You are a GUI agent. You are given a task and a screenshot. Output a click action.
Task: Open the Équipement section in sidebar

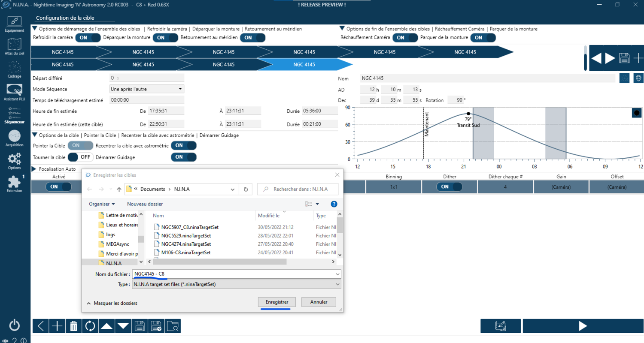click(x=15, y=24)
